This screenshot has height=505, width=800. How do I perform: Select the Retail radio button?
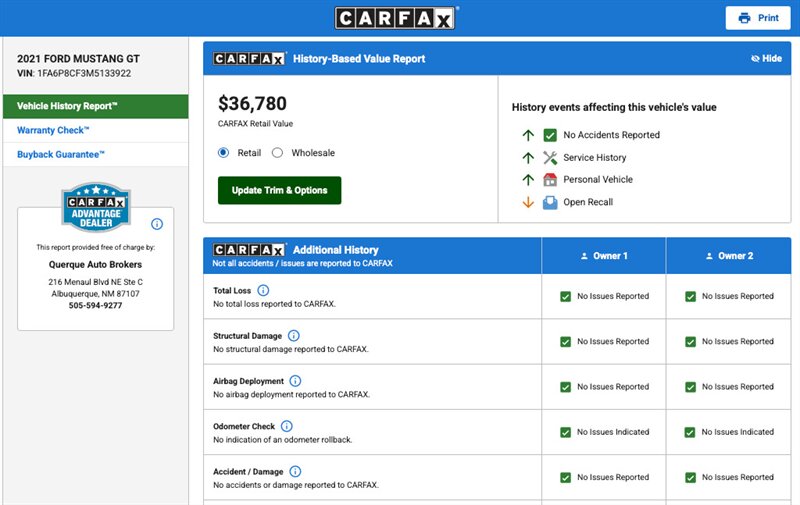(224, 153)
